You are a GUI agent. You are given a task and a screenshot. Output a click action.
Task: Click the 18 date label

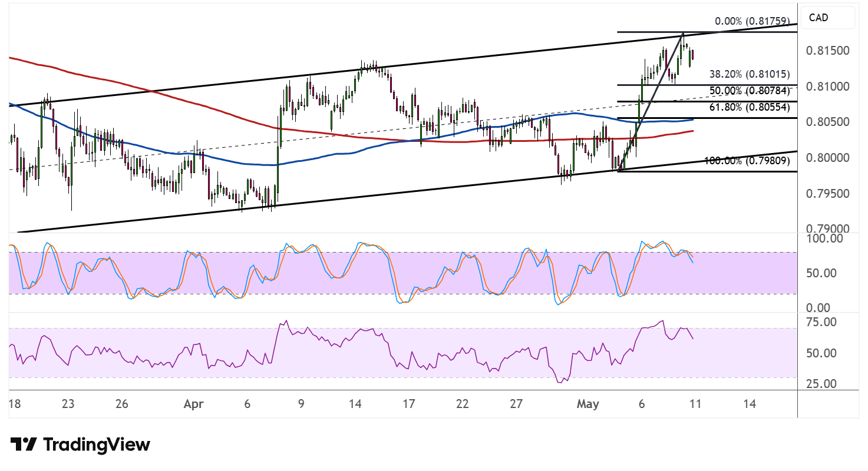point(15,404)
